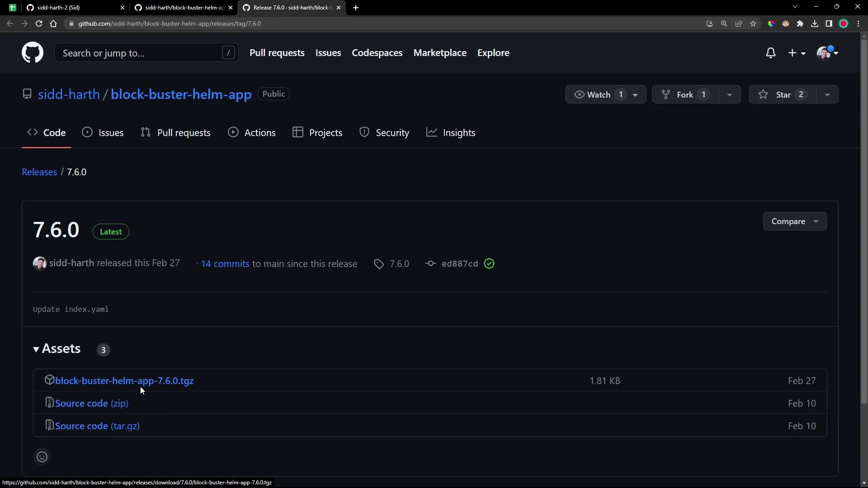Open the Insights repository tab

click(451, 132)
